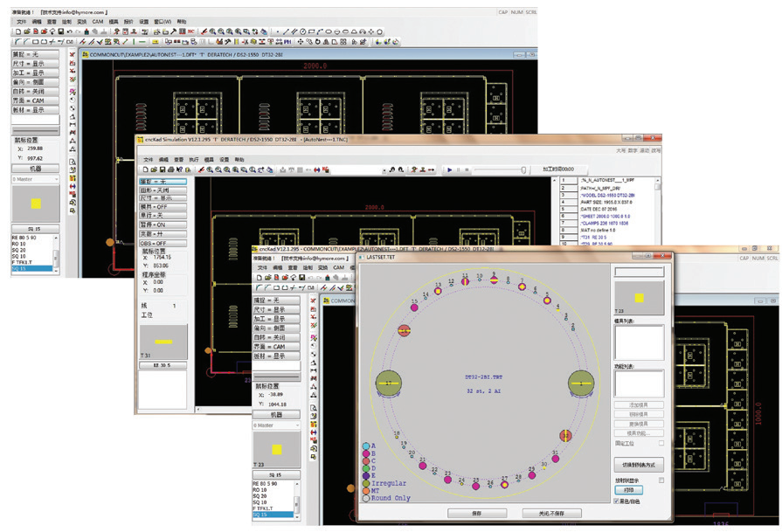The width and height of the screenshot is (782, 532).
Task: Click the Print icon in Simulation toolbar
Action: pyautogui.click(x=170, y=169)
